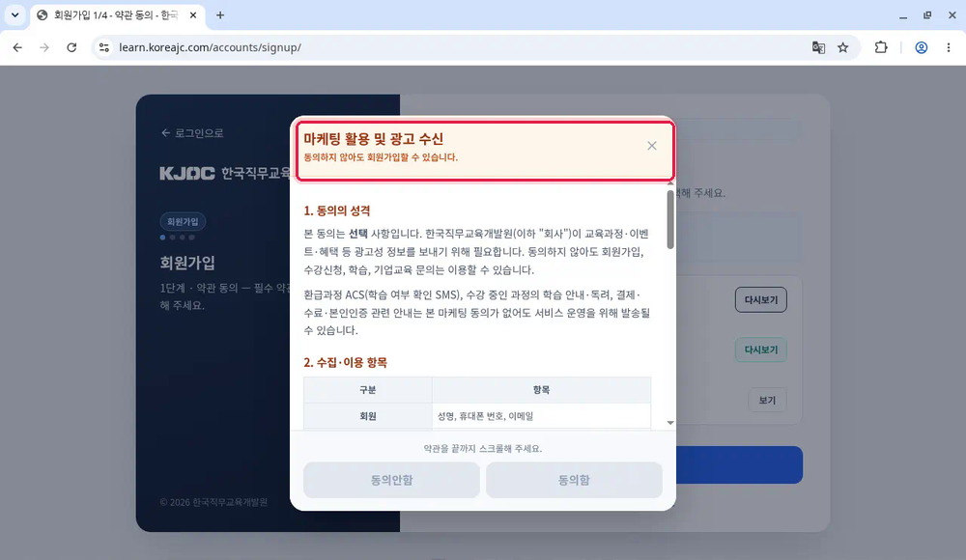Screen dimensions: 966x560
Task: Click the blue submit button behind dialog
Action: tap(739, 465)
